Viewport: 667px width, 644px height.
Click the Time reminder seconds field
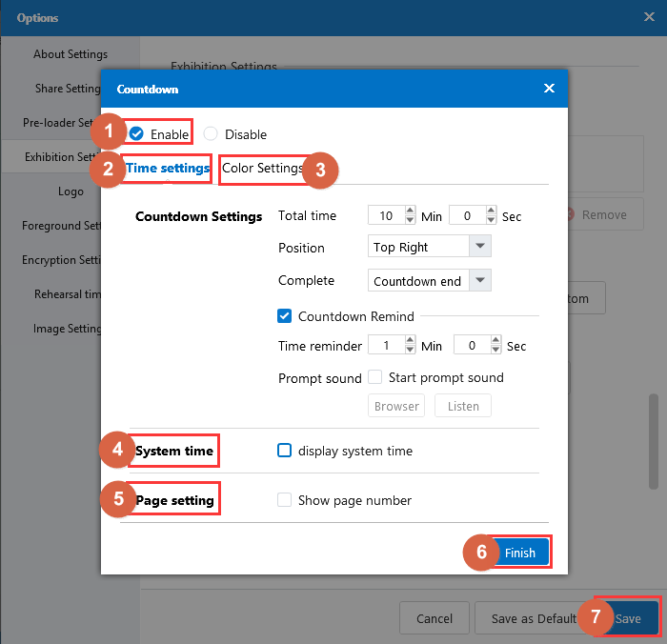pos(473,345)
